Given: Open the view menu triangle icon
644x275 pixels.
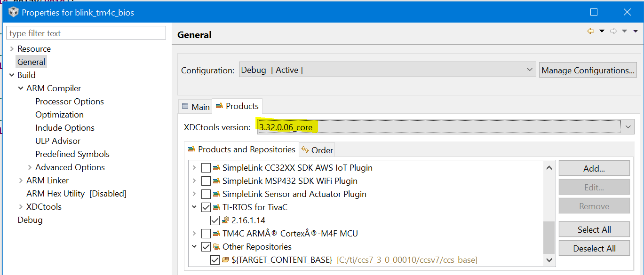Looking at the screenshot, I should [x=635, y=31].
